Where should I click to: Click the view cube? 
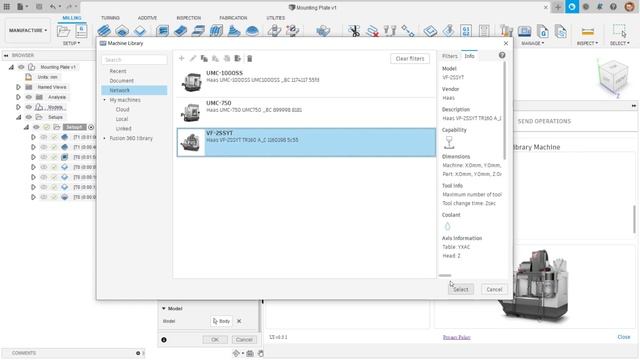(x=613, y=78)
